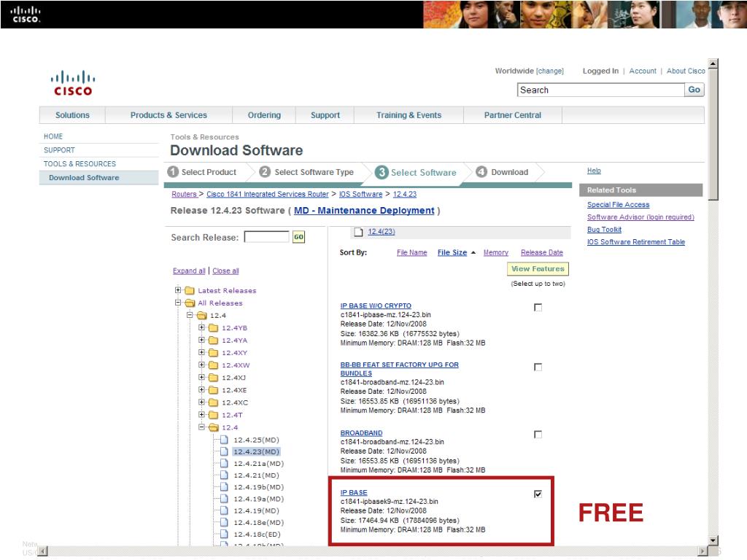747x560 pixels.
Task: Open the Bug Toolkit link
Action: coord(604,229)
